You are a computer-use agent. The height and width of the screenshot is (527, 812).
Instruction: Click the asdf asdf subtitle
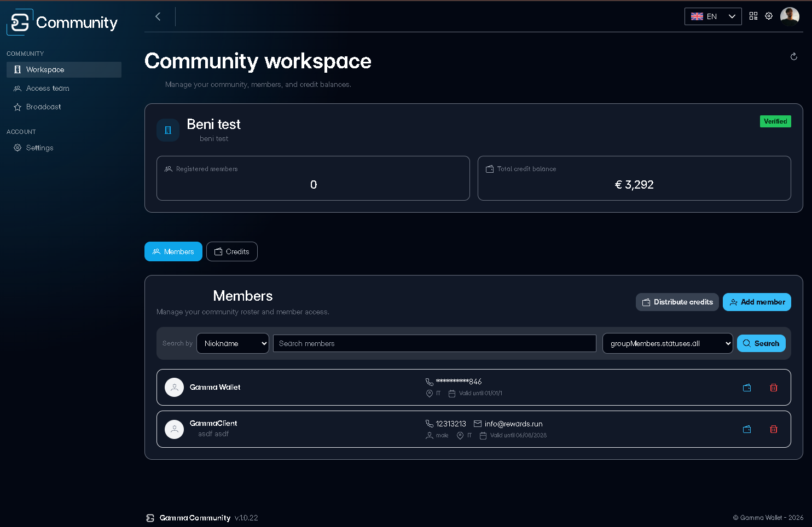213,434
